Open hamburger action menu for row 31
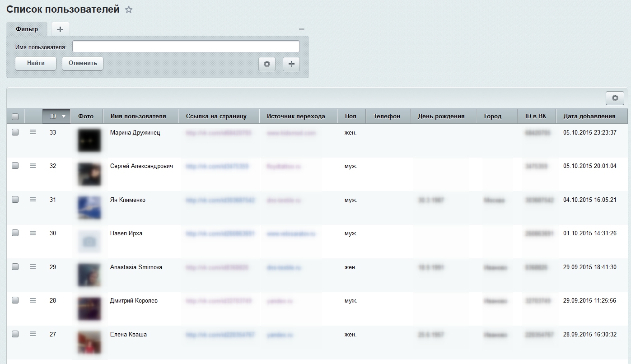 tap(33, 199)
